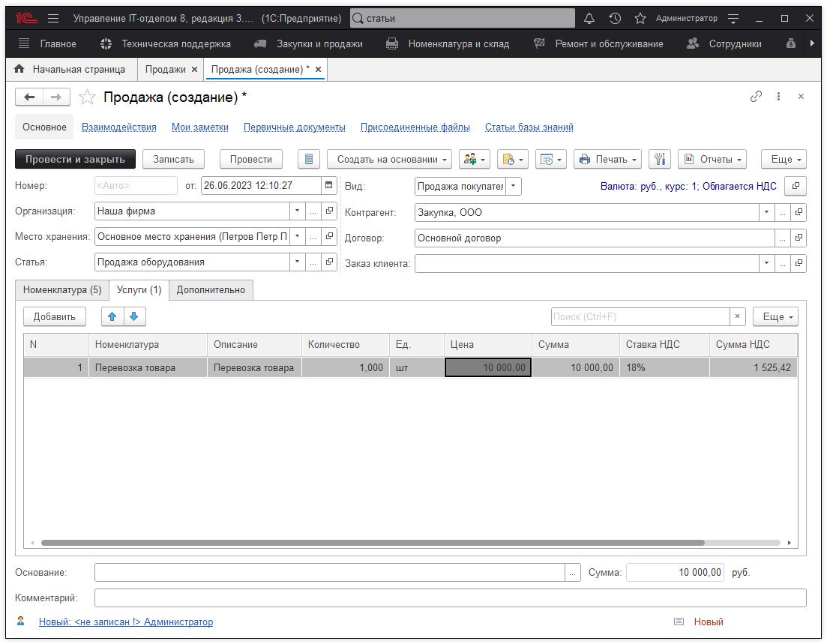Click the Комментарий input field

pyautogui.click(x=450, y=598)
